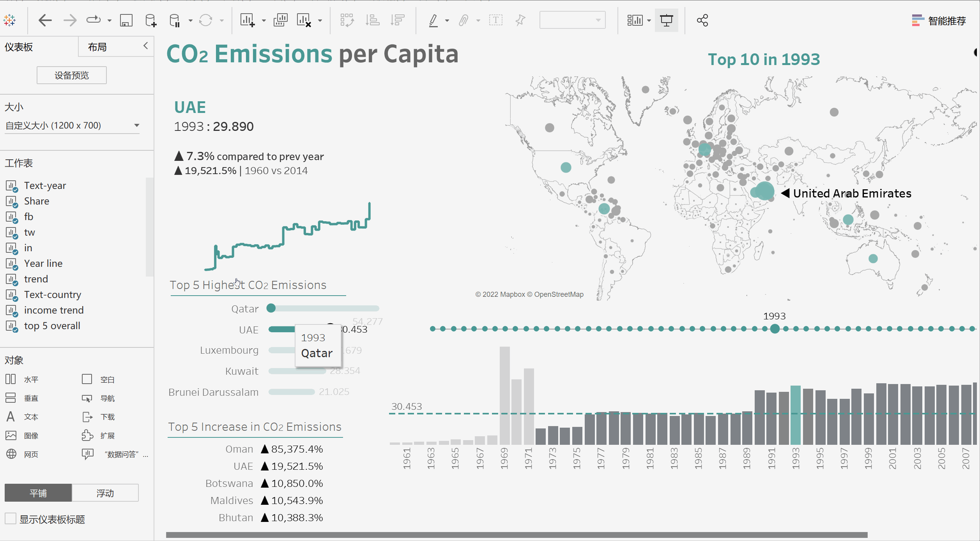Image resolution: width=980 pixels, height=541 pixels.
Task: Click the Redo forward arrow
Action: [70, 20]
